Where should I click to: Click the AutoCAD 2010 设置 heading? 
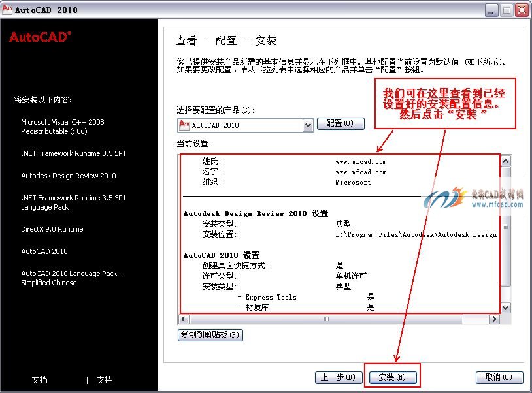222,255
